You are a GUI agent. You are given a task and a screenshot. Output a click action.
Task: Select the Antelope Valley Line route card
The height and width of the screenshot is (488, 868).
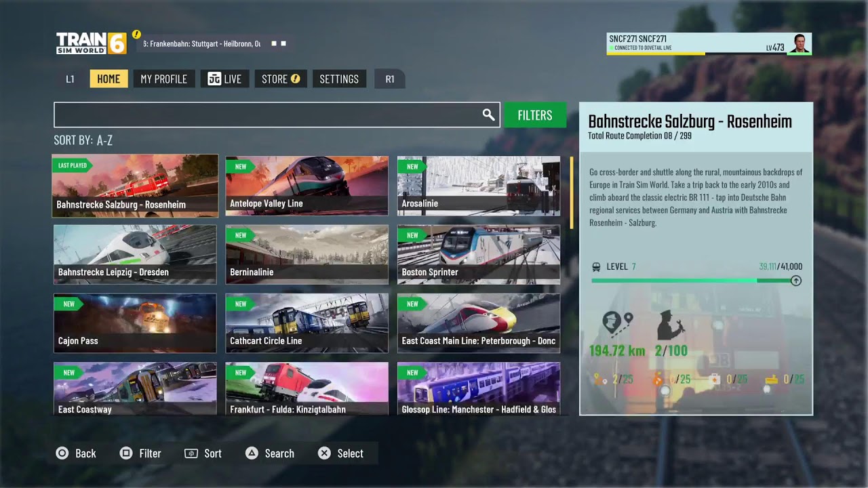pyautogui.click(x=307, y=186)
